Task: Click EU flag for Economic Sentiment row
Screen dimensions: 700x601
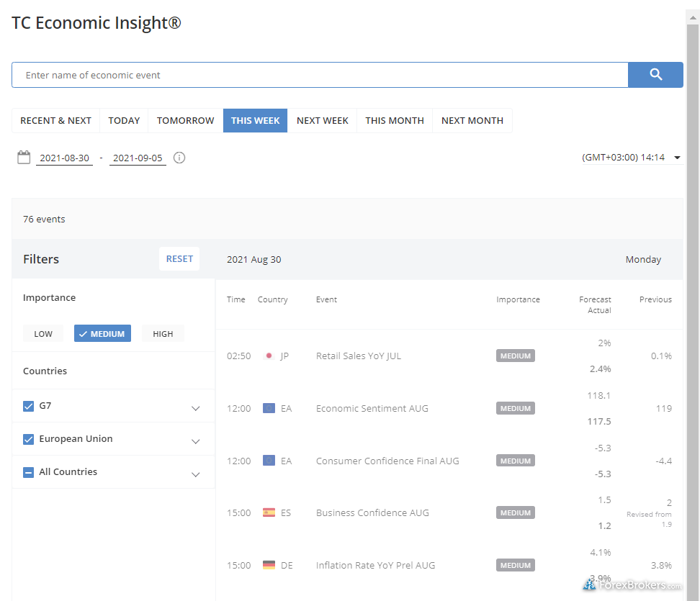Action: point(269,409)
